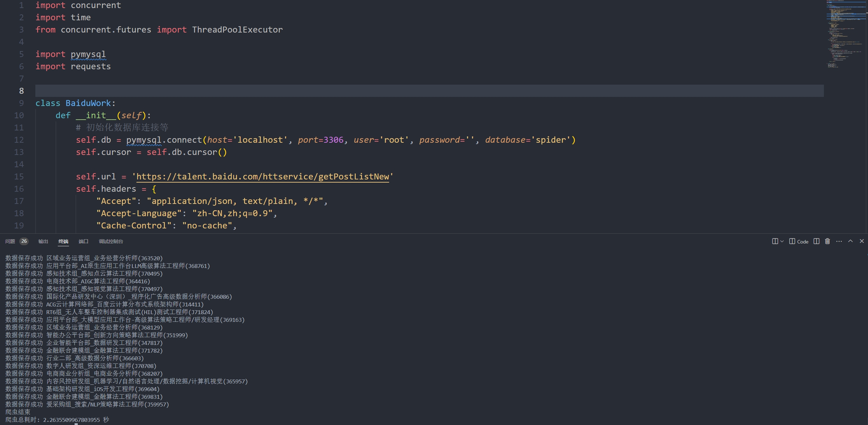Screen dimensions: 868x425
Task: Click the highlighted empty line 8 in the editor
Action: pos(429,91)
